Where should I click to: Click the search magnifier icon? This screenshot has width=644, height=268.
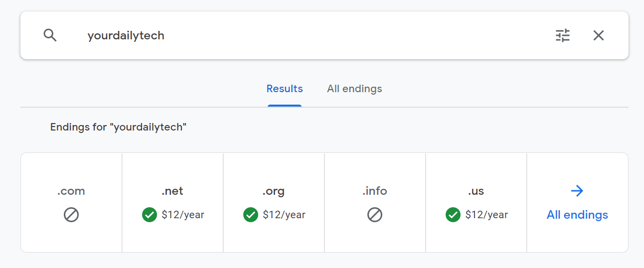click(50, 35)
